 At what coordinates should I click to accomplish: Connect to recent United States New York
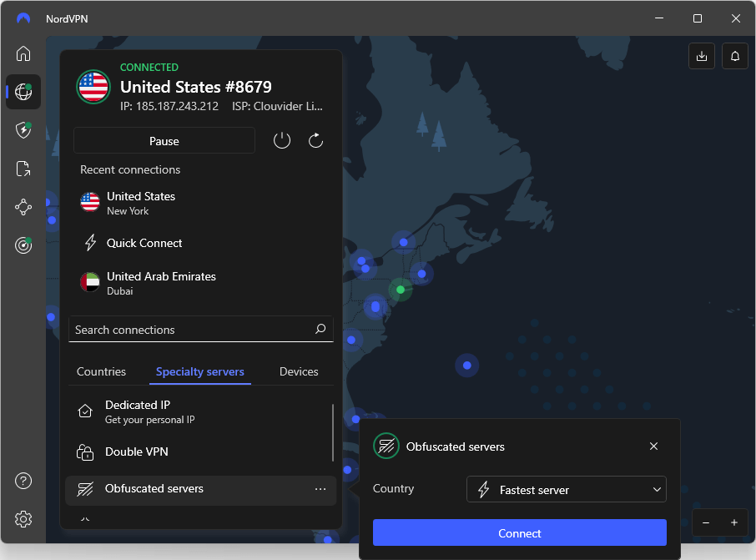(x=199, y=203)
